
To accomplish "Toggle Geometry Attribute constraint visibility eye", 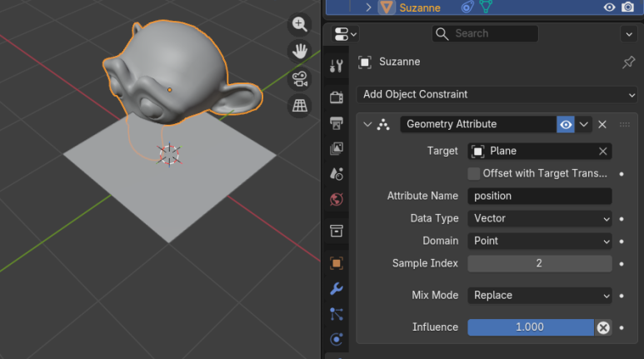I will (x=566, y=124).
